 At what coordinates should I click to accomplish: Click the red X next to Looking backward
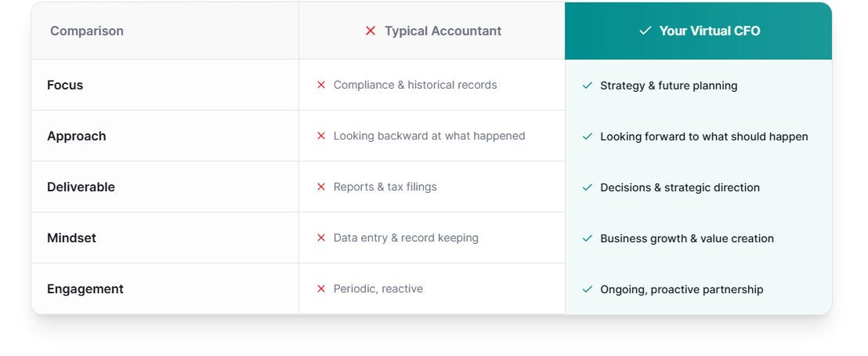(x=321, y=136)
